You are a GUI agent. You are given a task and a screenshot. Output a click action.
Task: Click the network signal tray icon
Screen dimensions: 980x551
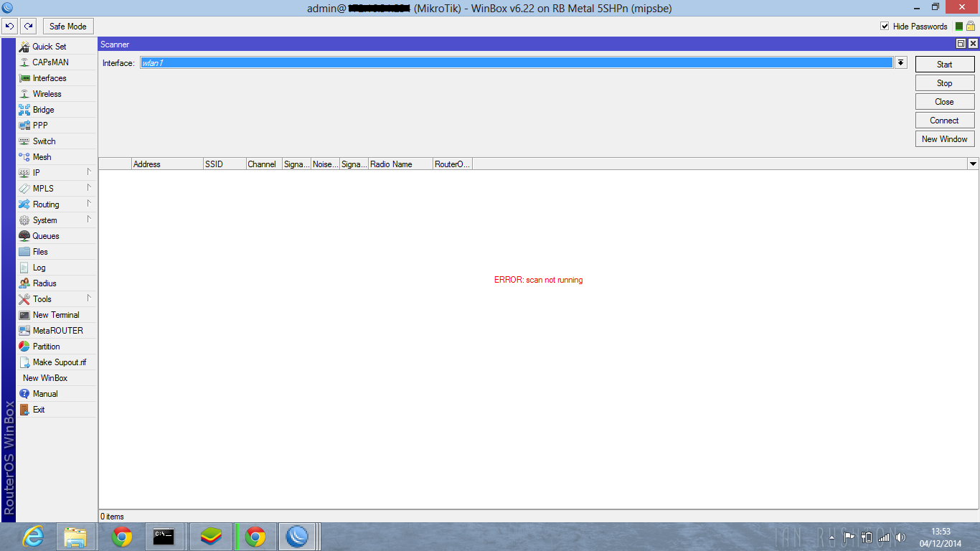pyautogui.click(x=884, y=537)
